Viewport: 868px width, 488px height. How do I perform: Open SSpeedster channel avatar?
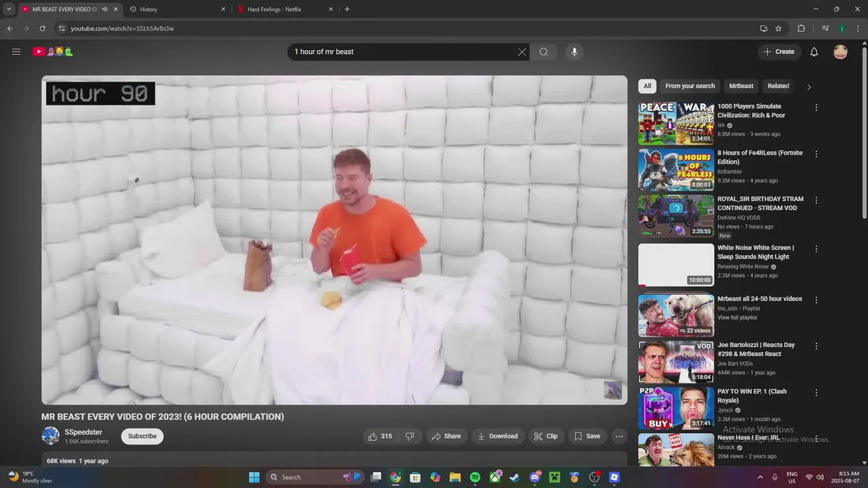[x=50, y=436]
